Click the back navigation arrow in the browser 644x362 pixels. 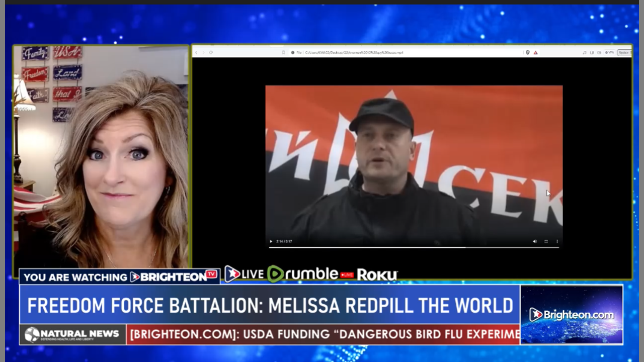pos(197,52)
